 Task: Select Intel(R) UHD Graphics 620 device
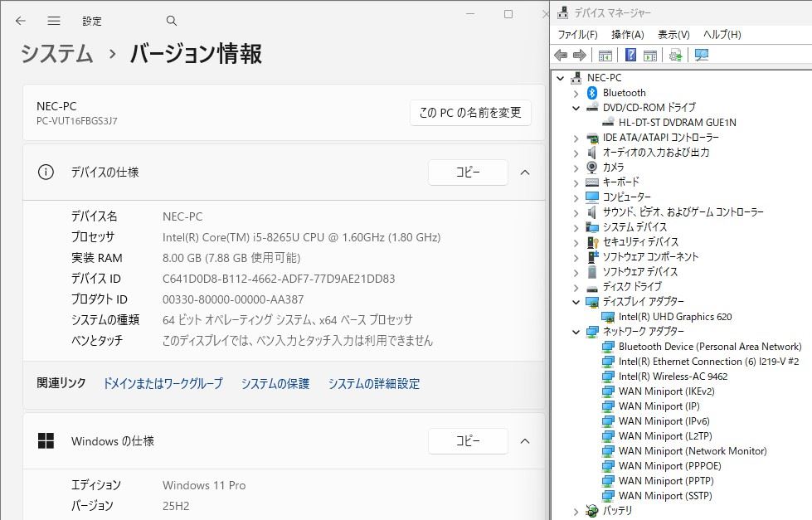674,317
